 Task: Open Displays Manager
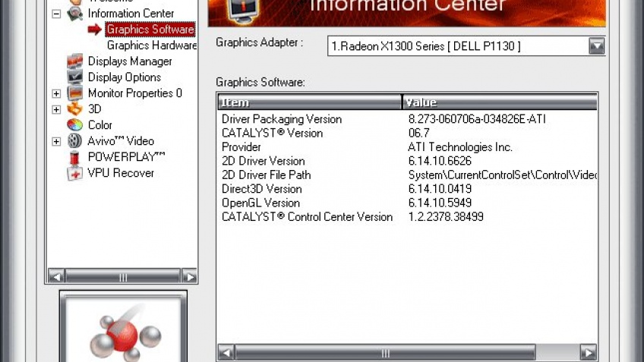(x=130, y=61)
